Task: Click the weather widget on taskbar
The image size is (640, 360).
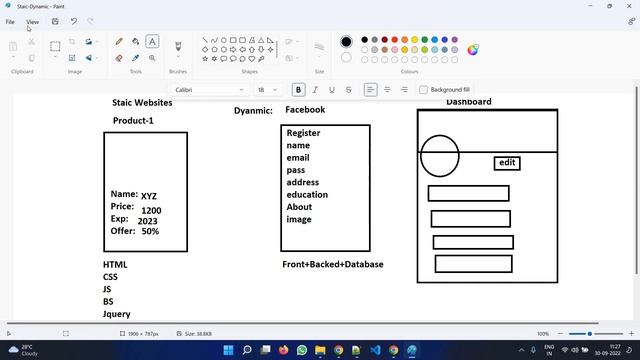Action: click(x=24, y=350)
